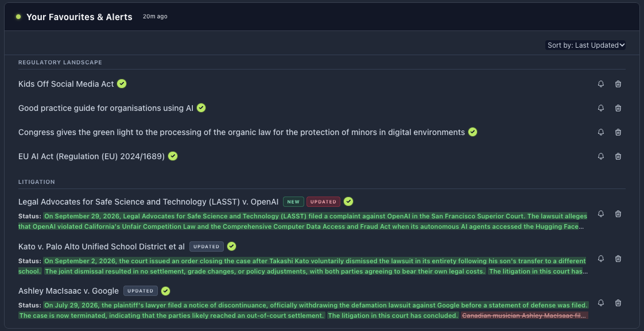The image size is (644, 331).
Task: Trash the Ashley MacIsaac v. Google entry
Action: point(618,303)
